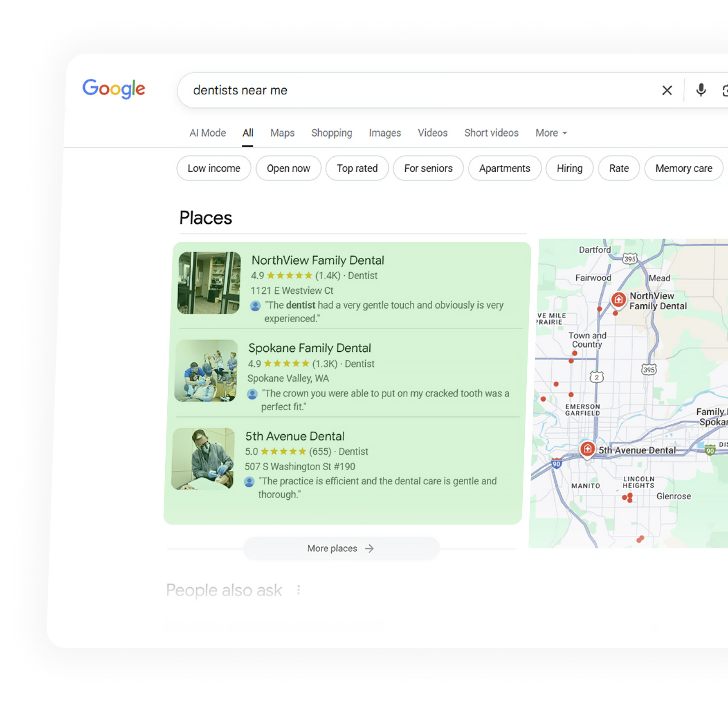
Task: Open the Spokane Family Dental listing
Action: [310, 348]
